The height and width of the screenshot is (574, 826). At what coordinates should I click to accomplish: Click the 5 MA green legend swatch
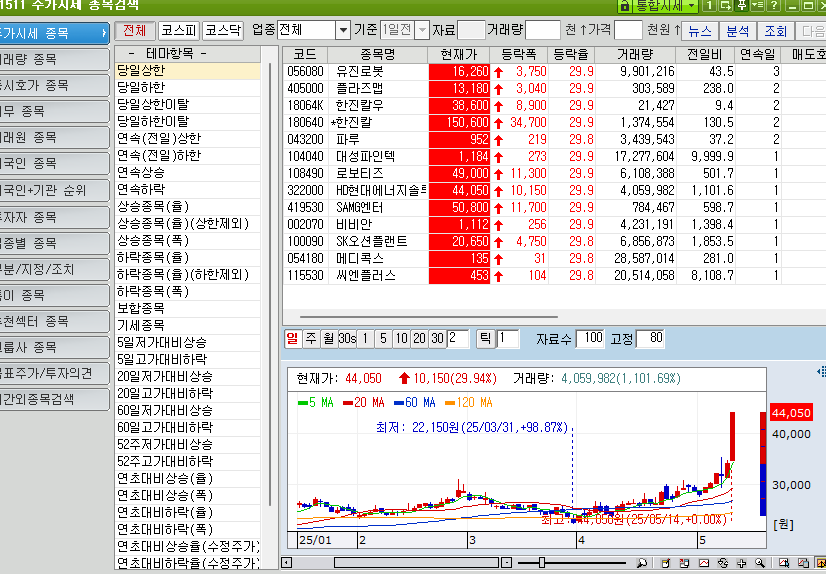(x=303, y=403)
